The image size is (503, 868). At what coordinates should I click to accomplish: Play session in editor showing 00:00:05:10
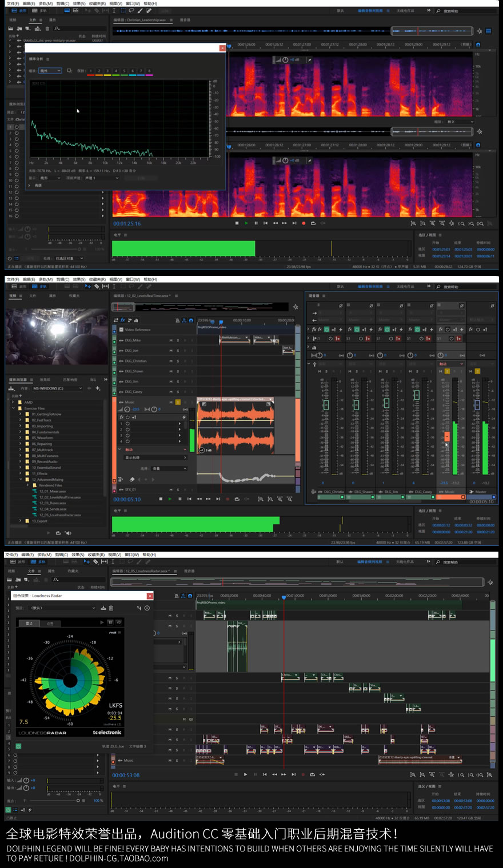coord(170,499)
